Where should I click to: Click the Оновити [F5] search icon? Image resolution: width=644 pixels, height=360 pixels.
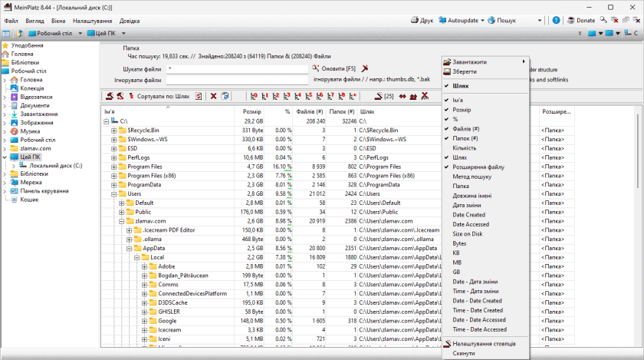315,68
